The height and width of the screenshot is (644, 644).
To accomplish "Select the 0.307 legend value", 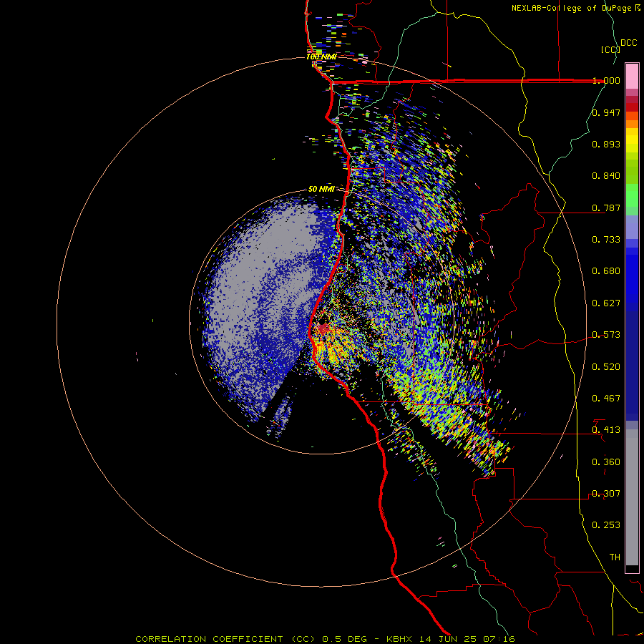I will (606, 494).
